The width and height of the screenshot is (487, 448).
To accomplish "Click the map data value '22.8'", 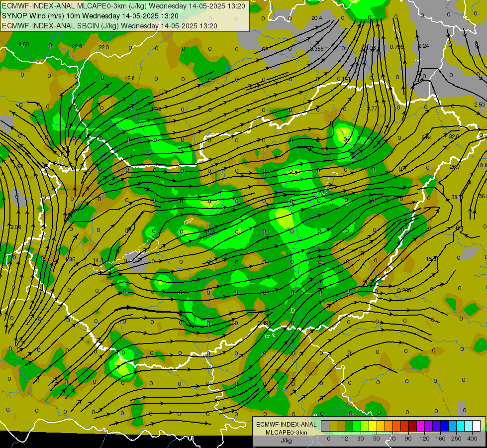I will [x=77, y=46].
